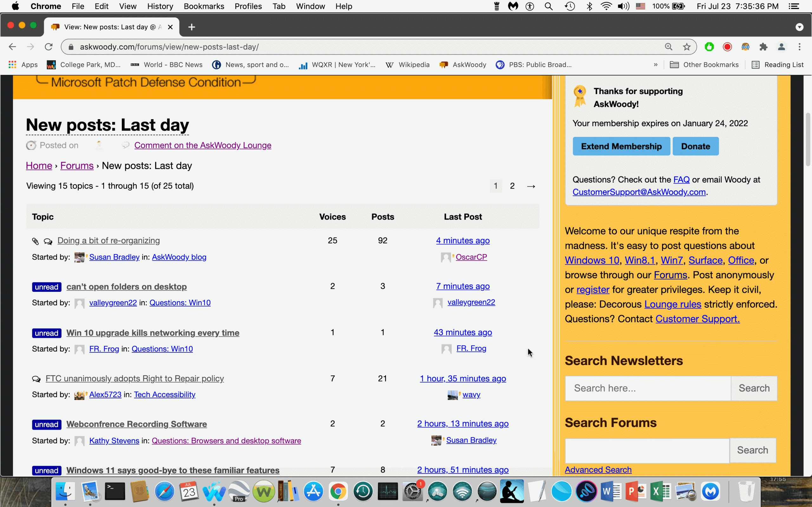Open the 'can't open folders on desktop' topic

[x=127, y=287]
